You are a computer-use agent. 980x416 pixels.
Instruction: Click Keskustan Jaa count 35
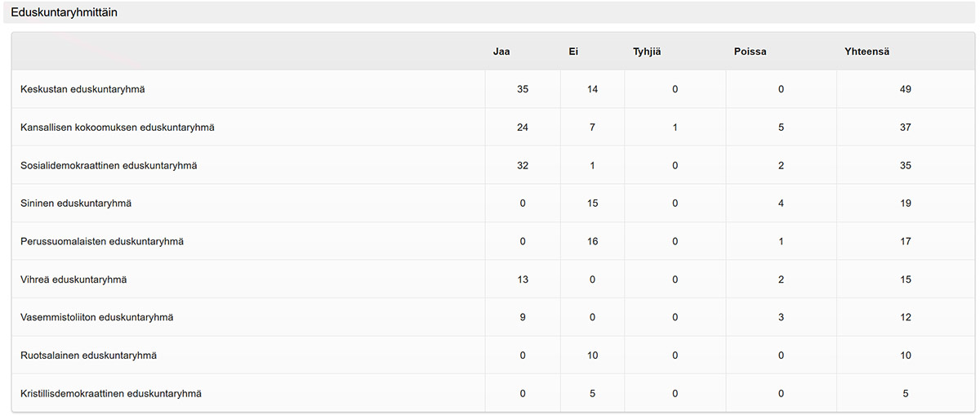pyautogui.click(x=523, y=89)
